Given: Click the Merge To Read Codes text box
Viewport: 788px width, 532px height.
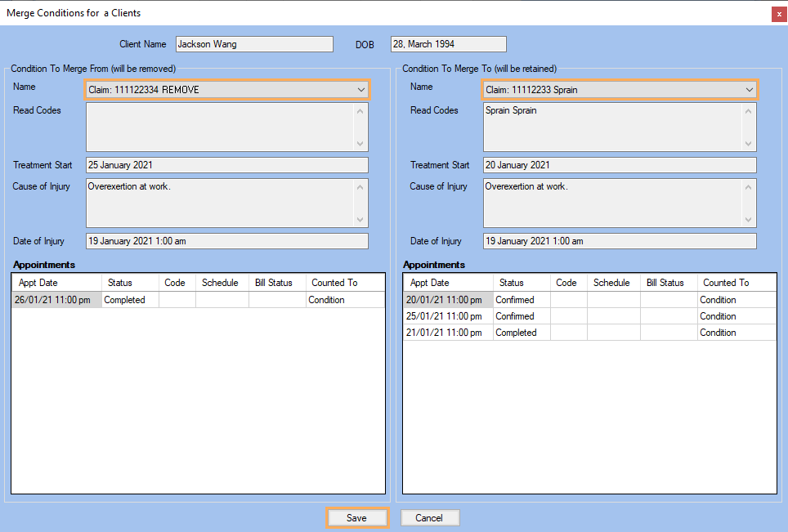Looking at the screenshot, I should (x=612, y=127).
